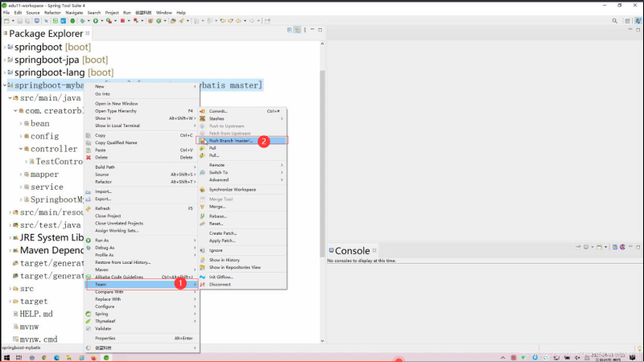Screen dimensions: 644x362
Task: Choose Show in History from Team submenu
Action: coord(225,260)
